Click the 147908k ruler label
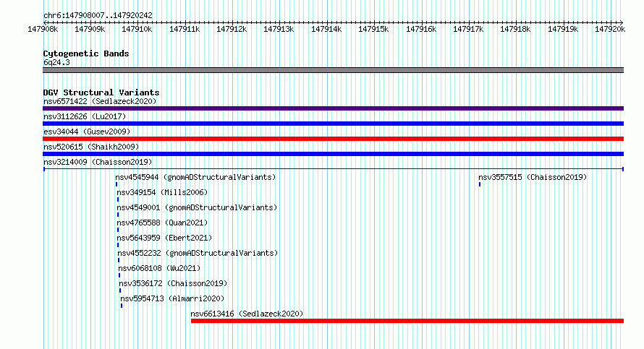 (x=43, y=29)
